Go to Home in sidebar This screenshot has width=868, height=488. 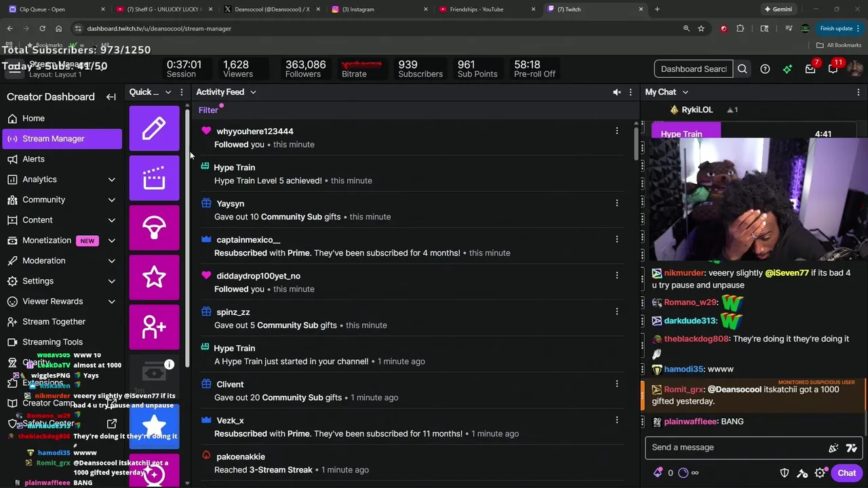62,119
